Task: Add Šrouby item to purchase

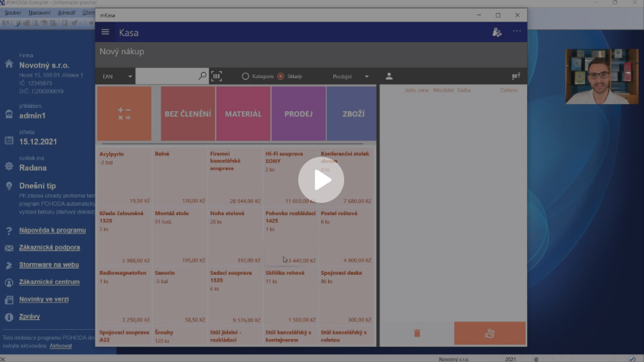Action: pos(180,337)
